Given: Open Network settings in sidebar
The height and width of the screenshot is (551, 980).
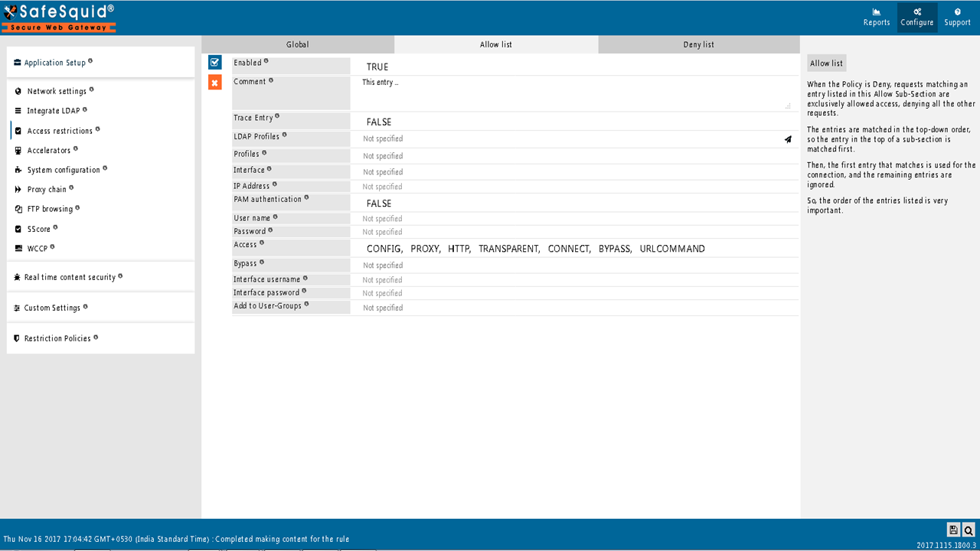Looking at the screenshot, I should tap(57, 91).
